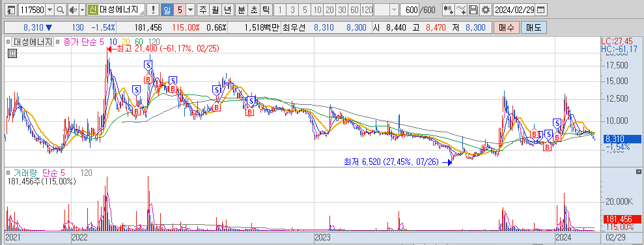Switch to 틱 tick chart

click(x=266, y=10)
